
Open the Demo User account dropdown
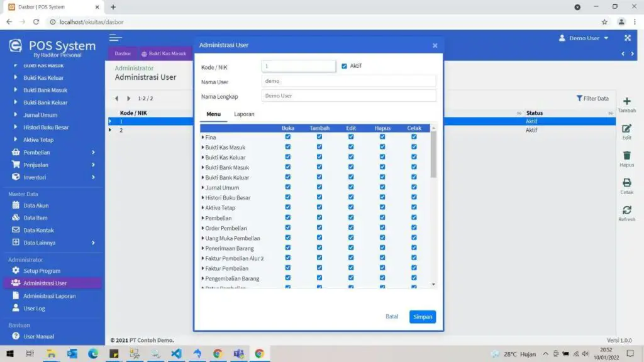pyautogui.click(x=584, y=38)
